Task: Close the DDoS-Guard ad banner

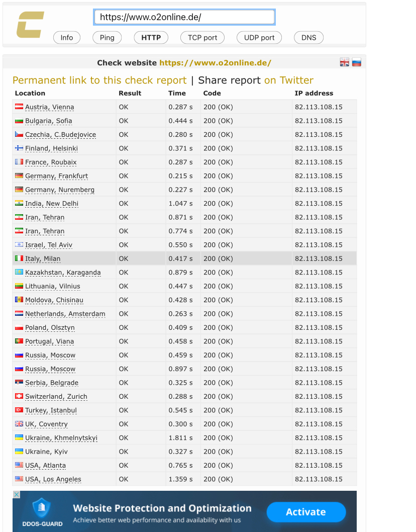Action: 16,495
